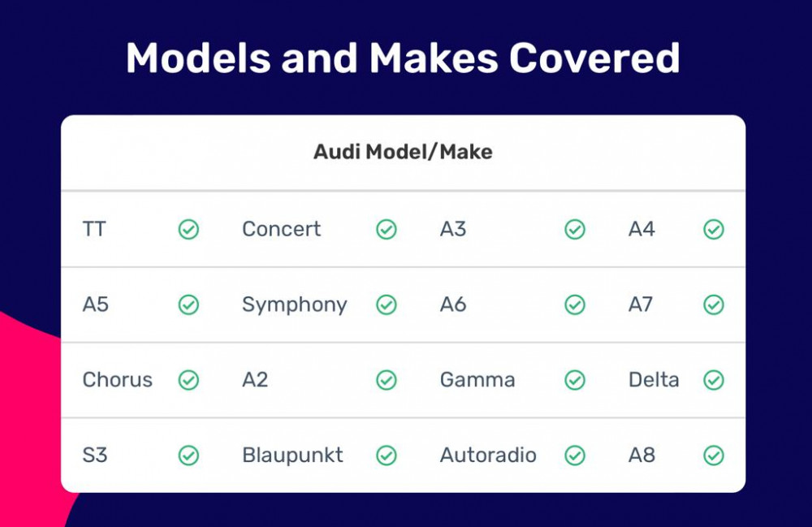Click the Models and Makes Covered heading
The height and width of the screenshot is (527, 812).
pyautogui.click(x=403, y=58)
